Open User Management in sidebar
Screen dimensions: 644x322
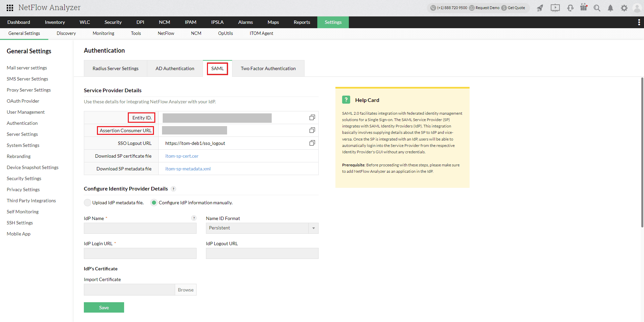25,112
